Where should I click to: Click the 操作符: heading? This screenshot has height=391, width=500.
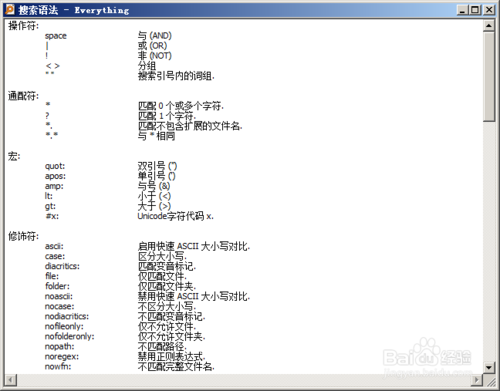pyautogui.click(x=23, y=25)
